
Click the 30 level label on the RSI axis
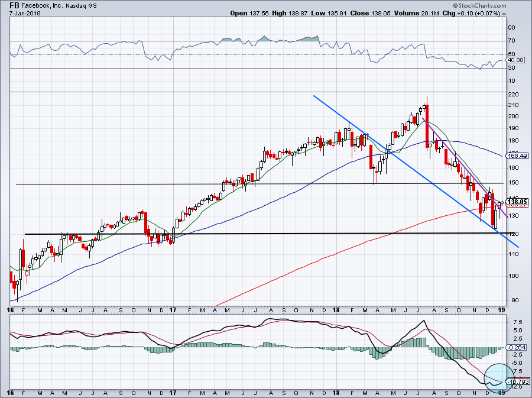pos(512,68)
